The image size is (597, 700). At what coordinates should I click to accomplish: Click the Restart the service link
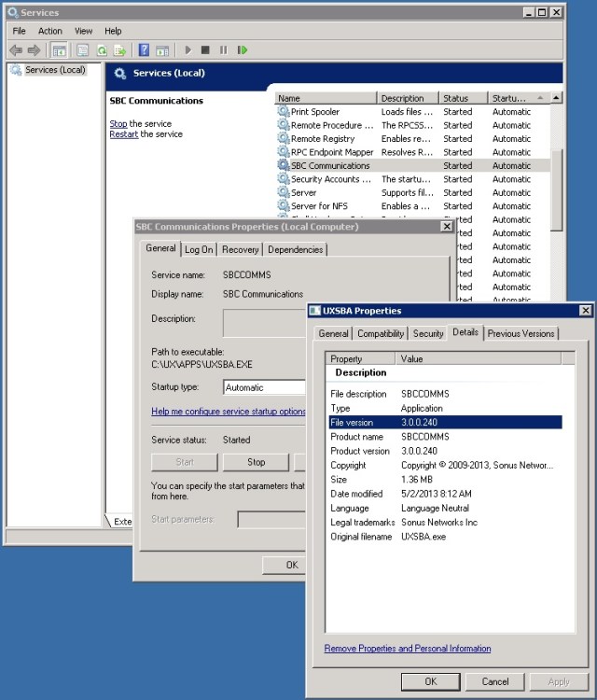(124, 134)
